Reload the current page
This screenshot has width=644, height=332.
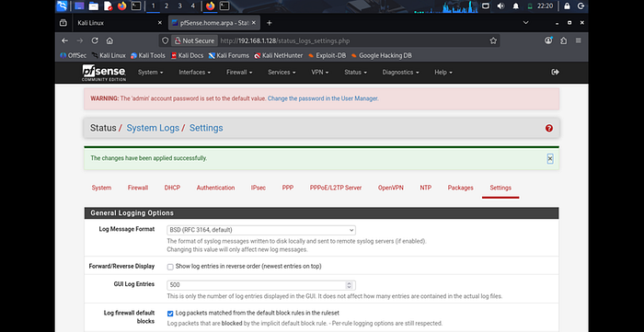point(95,40)
